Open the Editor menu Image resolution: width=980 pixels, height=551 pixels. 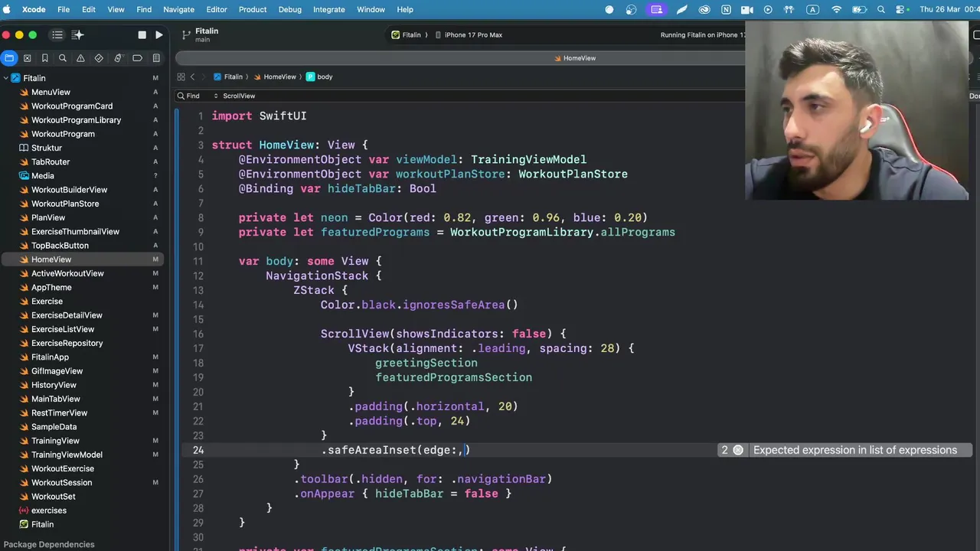click(217, 9)
